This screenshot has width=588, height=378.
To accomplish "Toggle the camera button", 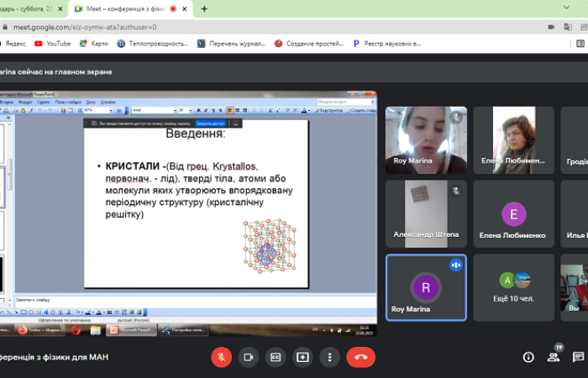I will tap(248, 357).
